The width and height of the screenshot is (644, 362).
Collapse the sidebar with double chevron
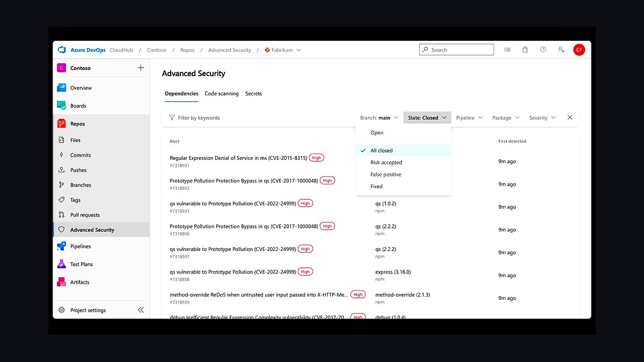pyautogui.click(x=141, y=310)
